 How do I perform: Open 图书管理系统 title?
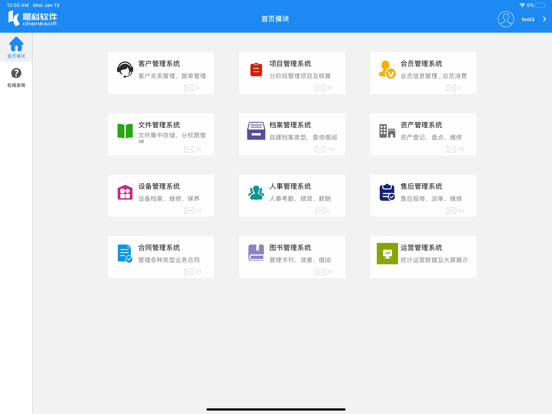pyautogui.click(x=290, y=247)
